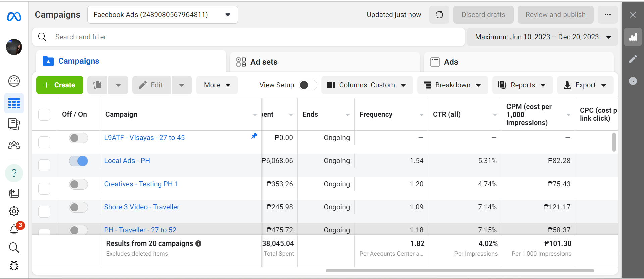This screenshot has height=279, width=644.
Task: Open Creatives - Testing PH 1 campaign link
Action: coord(141,184)
